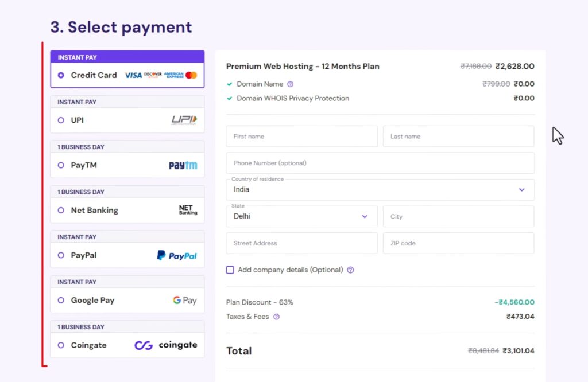Click the Discover card logo
This screenshot has width=588, height=382.
coord(153,75)
